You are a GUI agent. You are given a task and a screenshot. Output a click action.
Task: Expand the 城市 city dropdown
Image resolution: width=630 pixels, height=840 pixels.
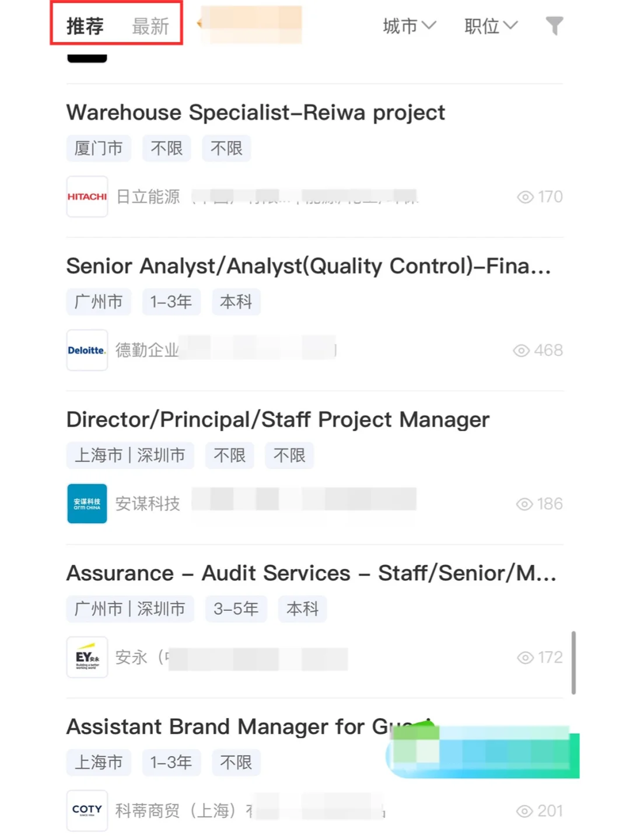[409, 26]
